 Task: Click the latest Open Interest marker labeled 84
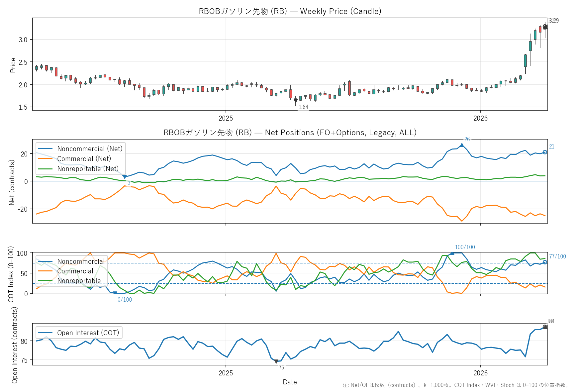pyautogui.click(x=545, y=327)
